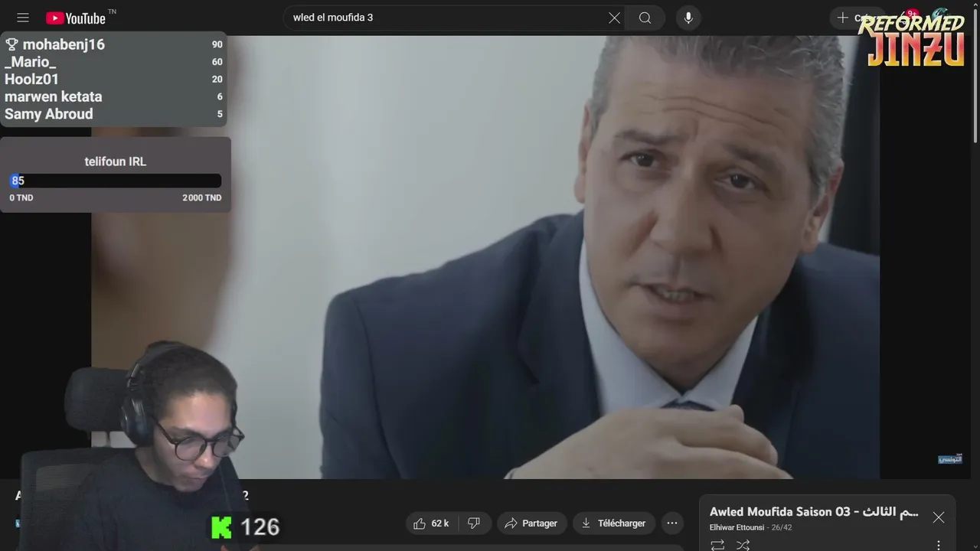Viewport: 980px width, 551px height.
Task: Click Hoolz01 in the leaderboard
Action: click(x=31, y=79)
